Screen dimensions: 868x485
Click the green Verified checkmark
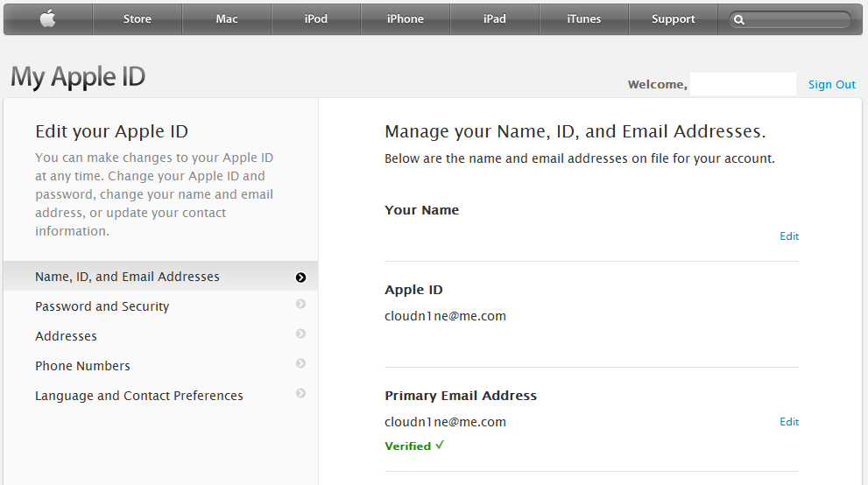point(440,446)
